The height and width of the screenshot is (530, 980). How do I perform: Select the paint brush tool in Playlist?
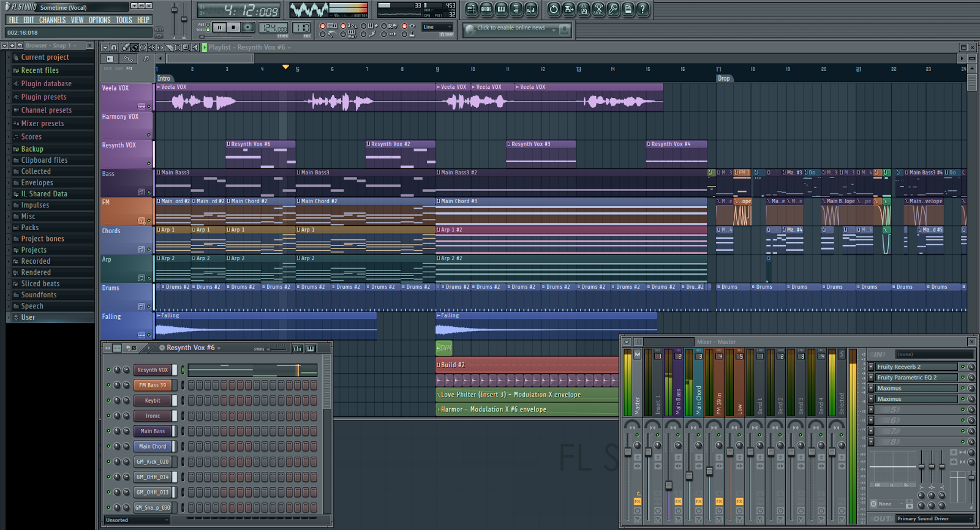pos(134,47)
